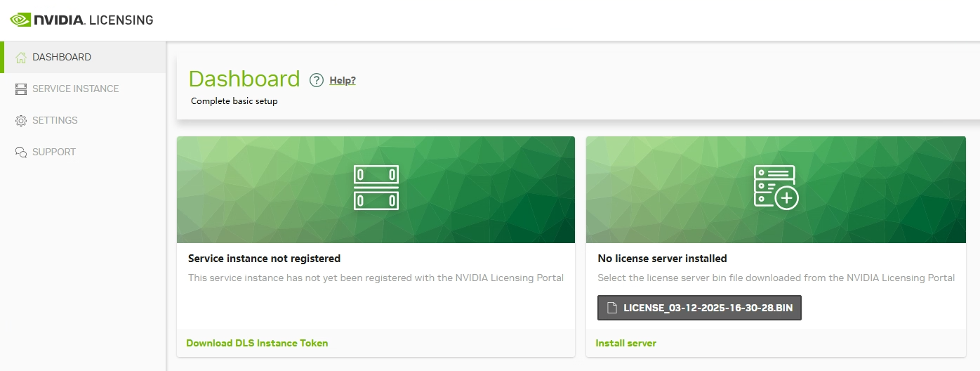Click the Install server link
Screen dimensions: 980x371
point(625,343)
